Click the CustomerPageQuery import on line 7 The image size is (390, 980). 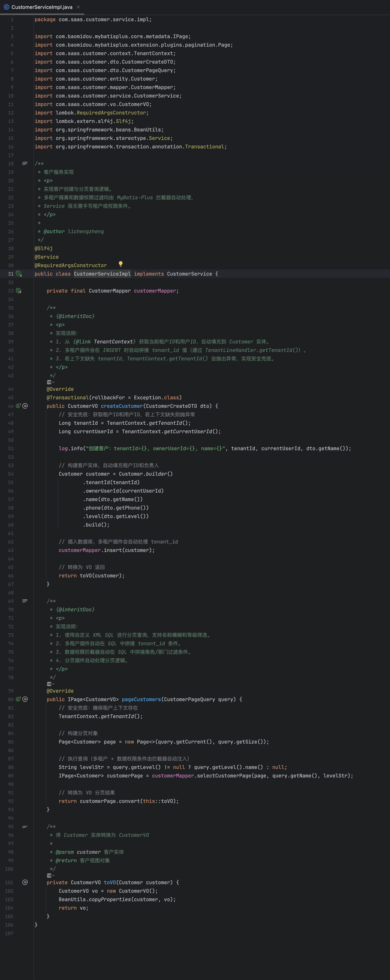(x=147, y=70)
